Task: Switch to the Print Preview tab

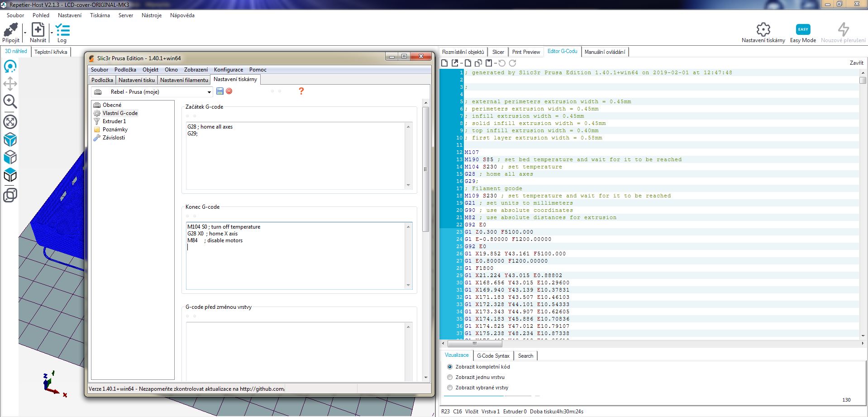Action: 526,52
